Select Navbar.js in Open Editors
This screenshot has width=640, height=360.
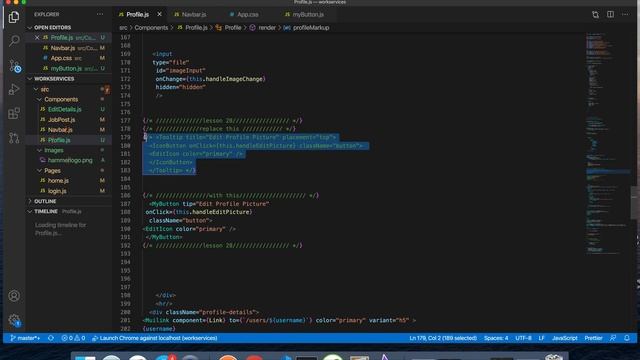coord(63,48)
